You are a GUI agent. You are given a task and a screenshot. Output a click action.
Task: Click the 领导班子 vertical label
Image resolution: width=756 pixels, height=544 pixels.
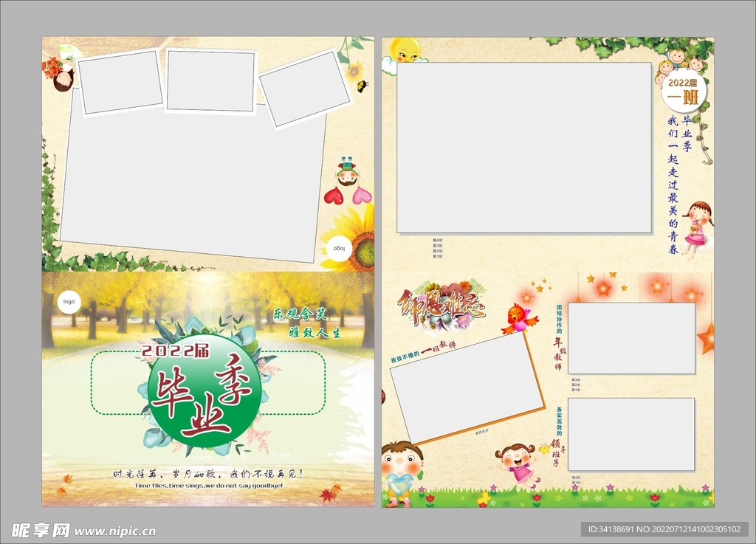click(x=557, y=453)
